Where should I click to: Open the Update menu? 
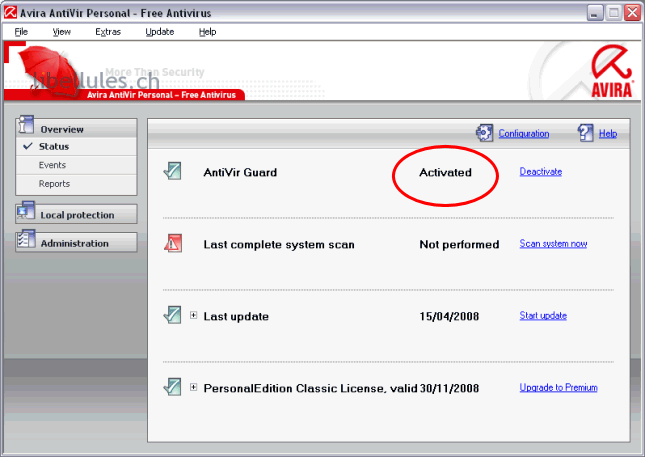pyautogui.click(x=160, y=32)
